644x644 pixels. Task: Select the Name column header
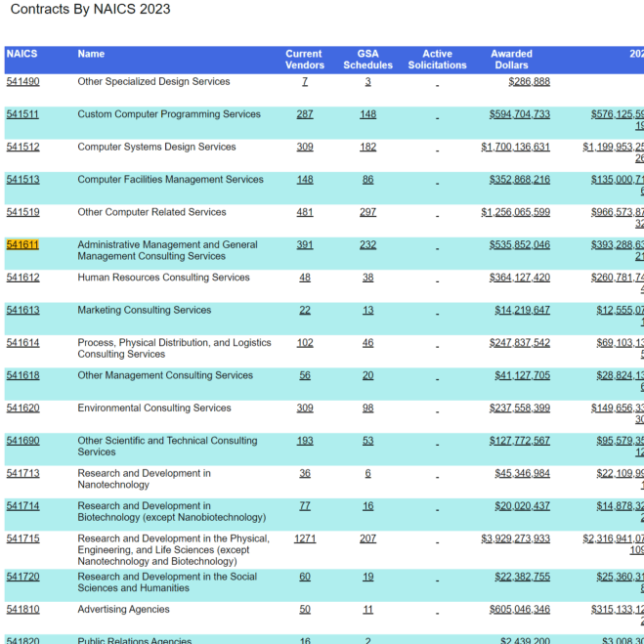click(x=91, y=54)
